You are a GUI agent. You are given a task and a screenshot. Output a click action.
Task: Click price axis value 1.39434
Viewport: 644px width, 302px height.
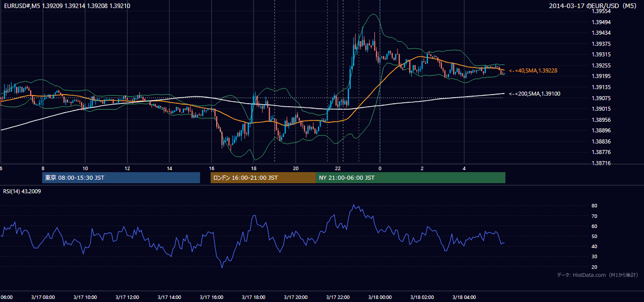click(601, 33)
